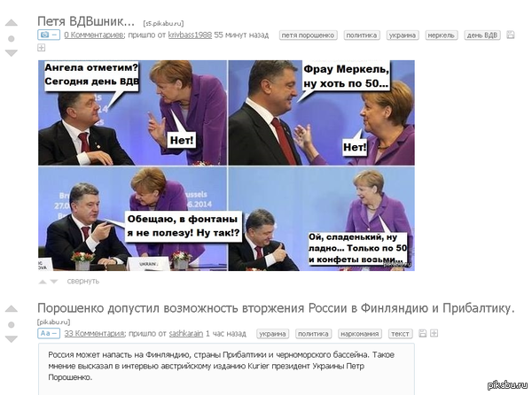532x395 pixels.
Task: Select the наркомания tag
Action: 360,334
